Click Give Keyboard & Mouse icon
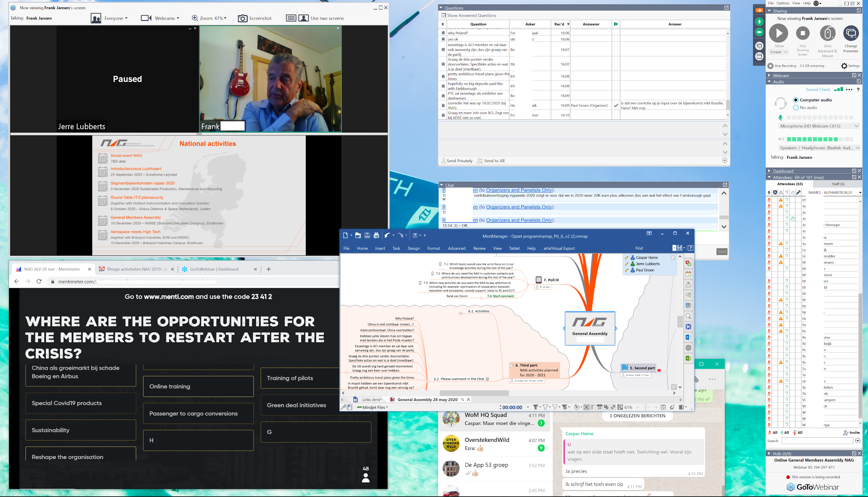 tap(827, 34)
